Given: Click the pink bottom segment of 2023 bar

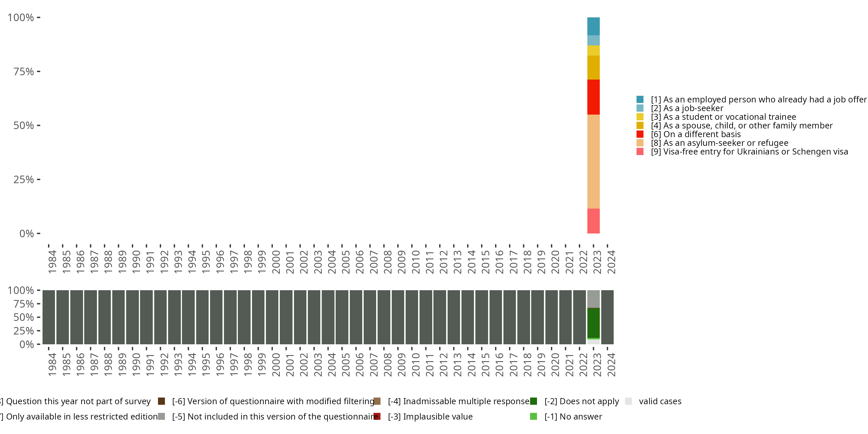Looking at the screenshot, I should tap(593, 221).
